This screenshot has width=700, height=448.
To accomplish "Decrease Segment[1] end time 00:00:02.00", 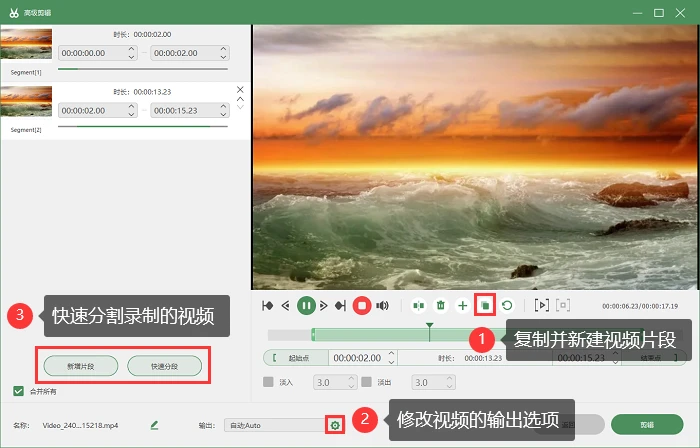I will 223,57.
